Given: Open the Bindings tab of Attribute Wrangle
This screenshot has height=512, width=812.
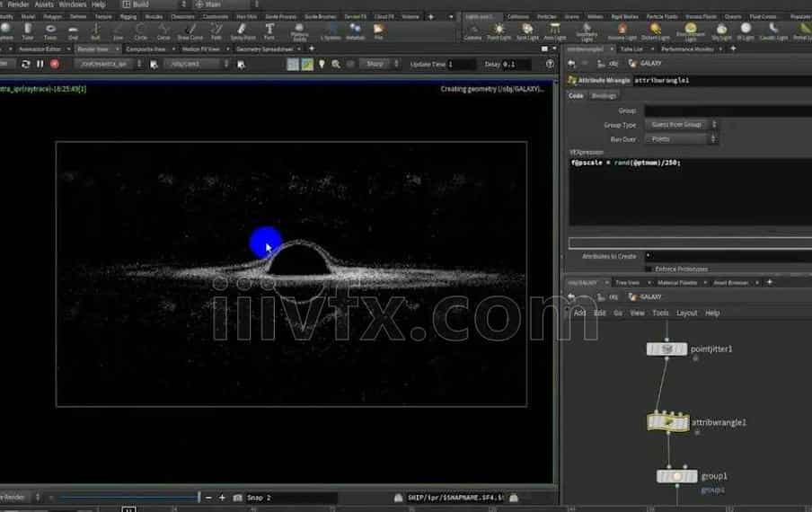Looking at the screenshot, I should [604, 96].
